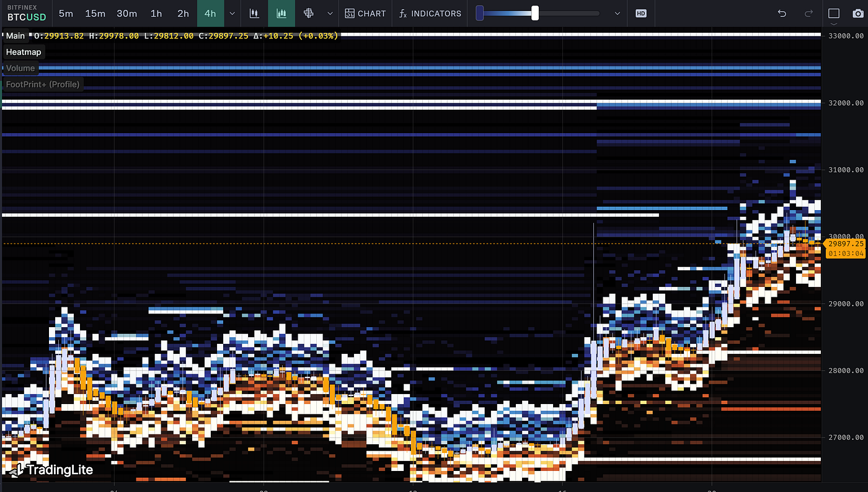Screen dimensions: 868x492
Task: Click the 31000.00 price axis label
Action: click(846, 170)
